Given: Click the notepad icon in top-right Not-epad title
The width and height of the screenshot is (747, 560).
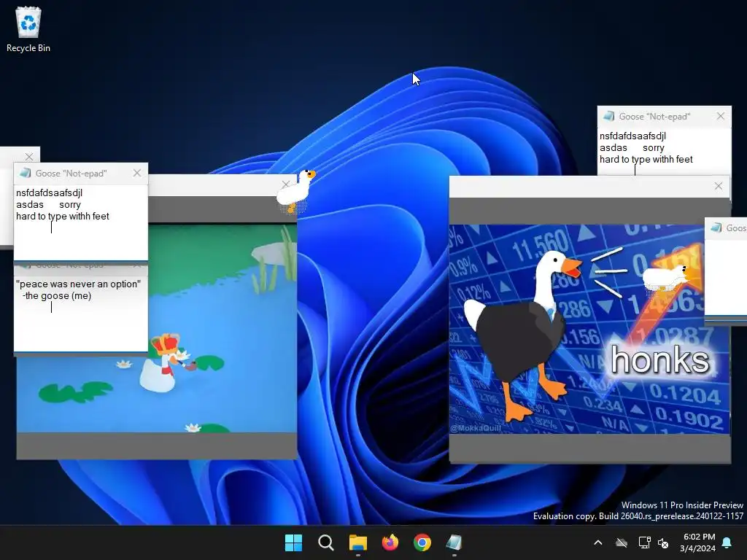Looking at the screenshot, I should [x=608, y=116].
